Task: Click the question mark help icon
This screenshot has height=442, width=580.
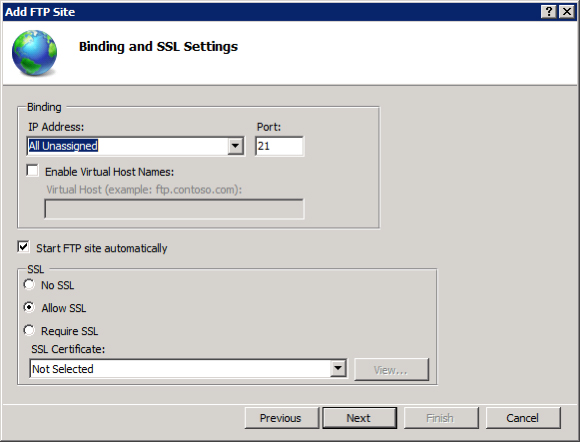Action: (x=549, y=12)
